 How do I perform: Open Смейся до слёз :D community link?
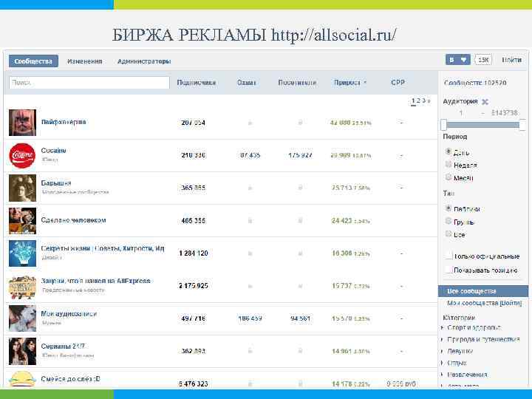pyautogui.click(x=71, y=379)
